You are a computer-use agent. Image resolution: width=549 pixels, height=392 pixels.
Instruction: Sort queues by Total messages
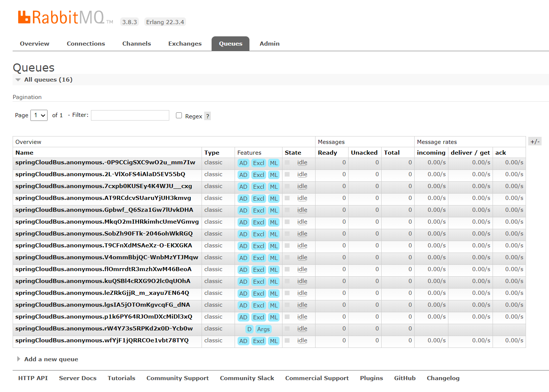(392, 153)
